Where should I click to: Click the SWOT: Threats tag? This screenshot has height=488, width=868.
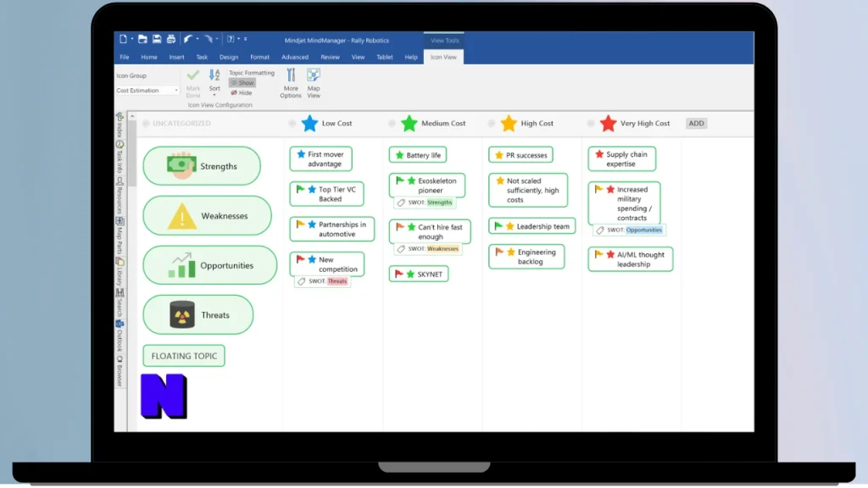pyautogui.click(x=323, y=281)
